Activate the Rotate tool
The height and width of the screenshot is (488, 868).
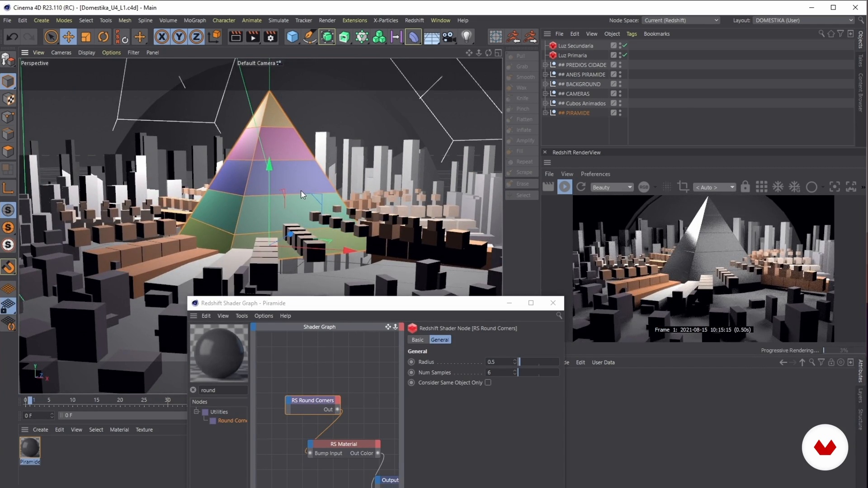104,37
